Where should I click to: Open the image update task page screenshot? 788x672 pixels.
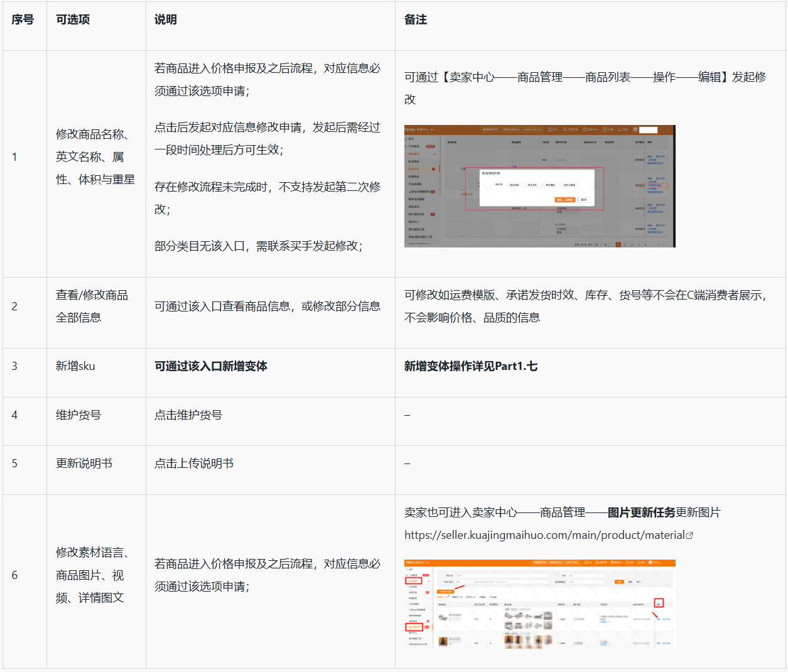(x=539, y=604)
